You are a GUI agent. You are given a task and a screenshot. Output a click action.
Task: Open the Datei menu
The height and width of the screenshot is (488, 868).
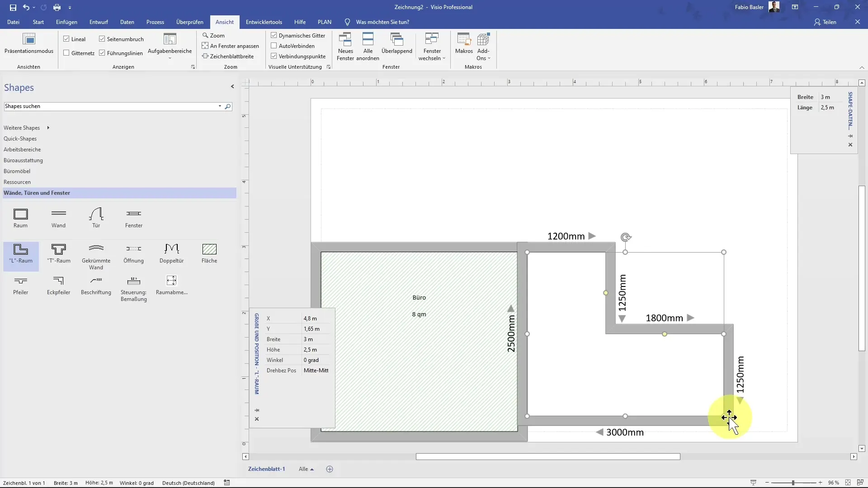(13, 22)
